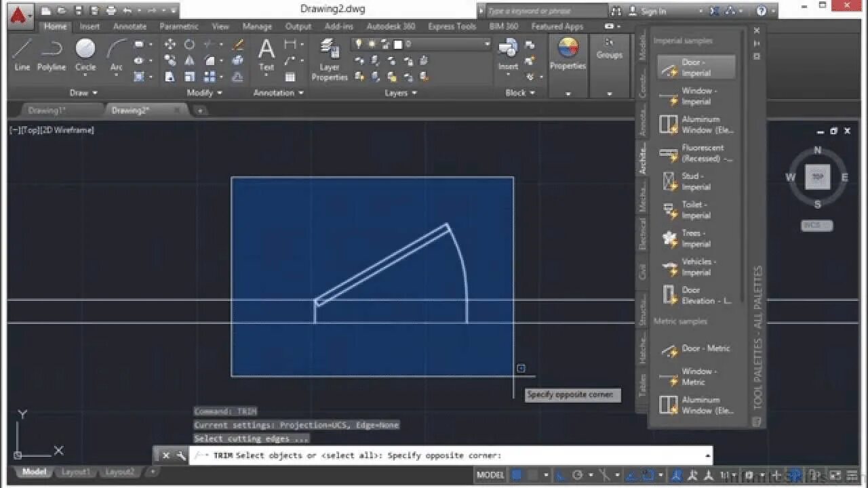Viewport: 868px width, 488px height.
Task: Toggle snap mode in status bar
Action: point(534,475)
